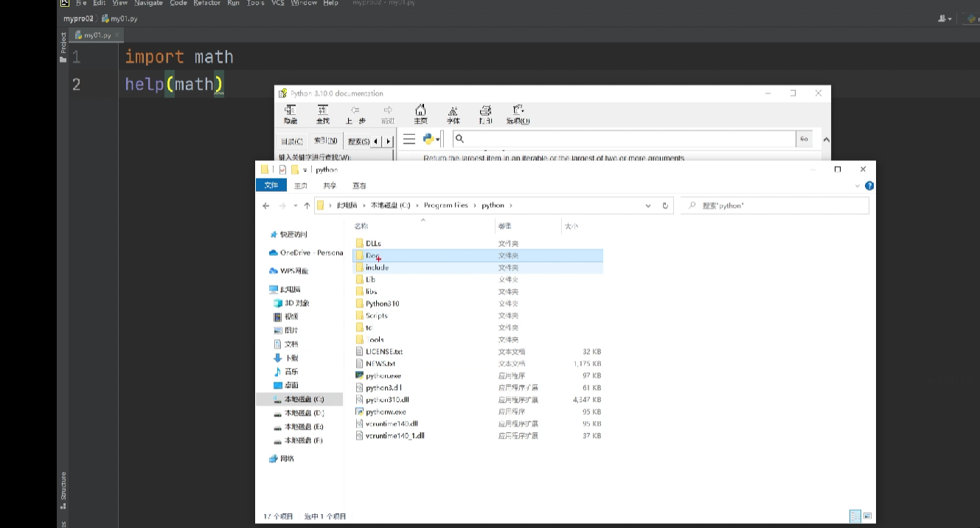The width and height of the screenshot is (980, 528).
Task: Click the Python logo in documentation page
Action: click(428, 139)
